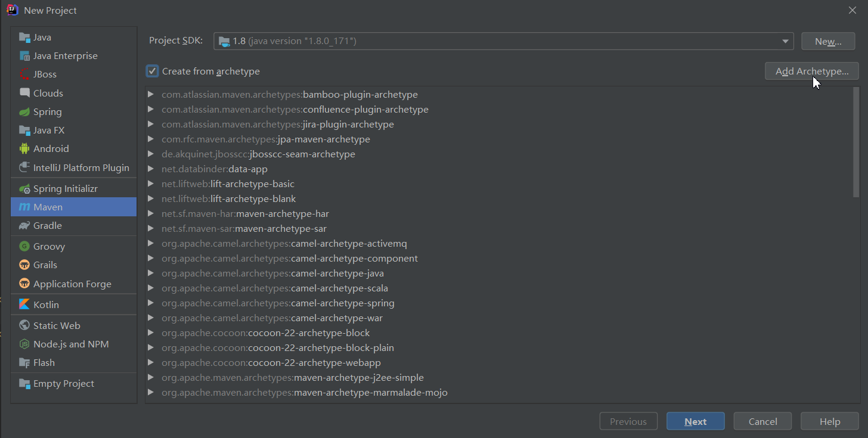868x438 pixels.
Task: Select camel-archetype-java row
Action: click(x=499, y=273)
